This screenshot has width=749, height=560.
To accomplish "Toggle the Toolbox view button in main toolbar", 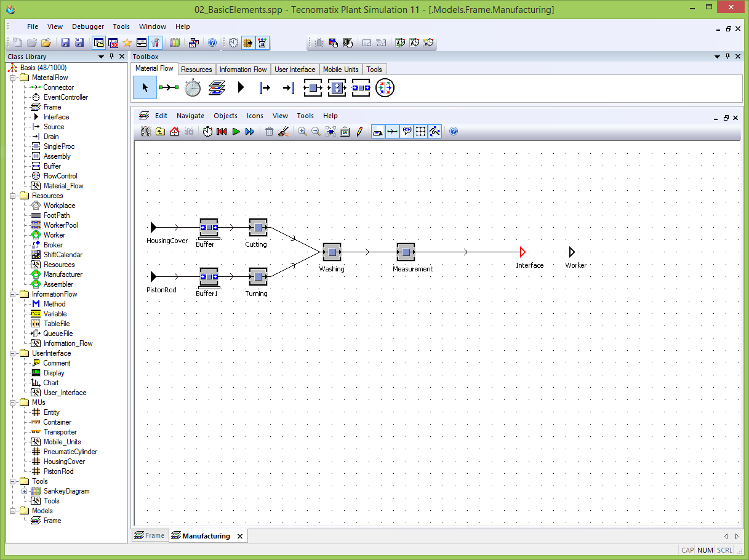I will 155,42.
